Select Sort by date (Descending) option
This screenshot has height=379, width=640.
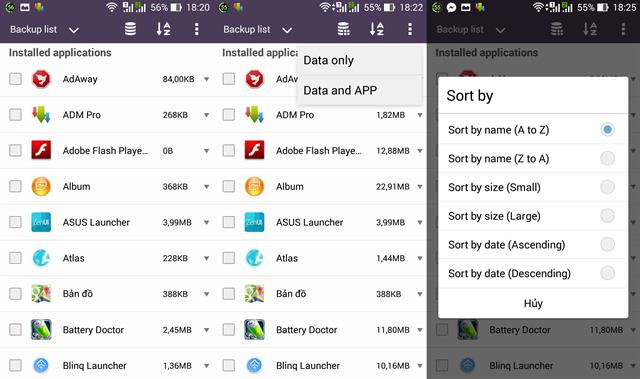pos(533,273)
